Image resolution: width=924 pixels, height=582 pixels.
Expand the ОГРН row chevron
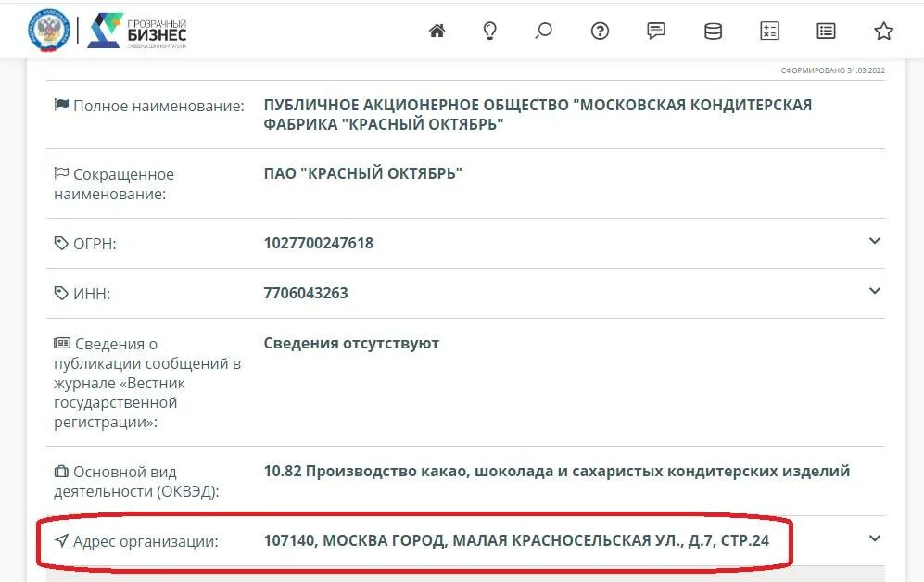pos(875,241)
